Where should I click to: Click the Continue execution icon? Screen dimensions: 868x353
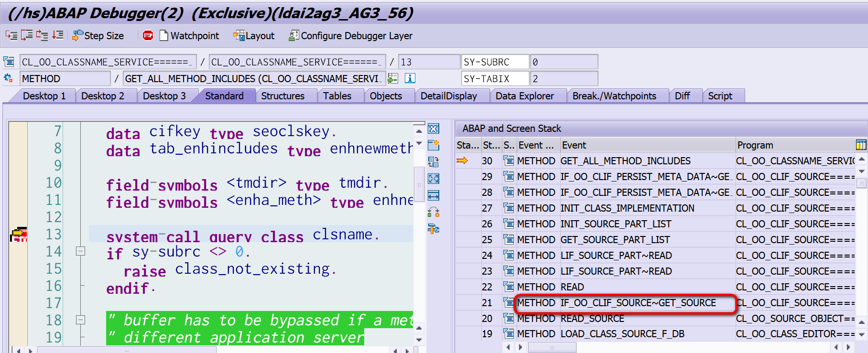[x=58, y=35]
